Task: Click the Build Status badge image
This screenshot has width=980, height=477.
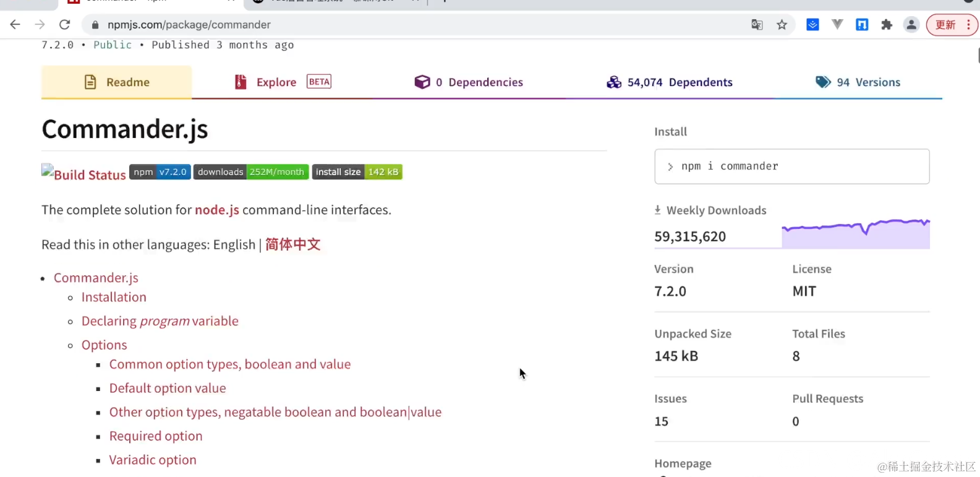Action: click(x=83, y=173)
